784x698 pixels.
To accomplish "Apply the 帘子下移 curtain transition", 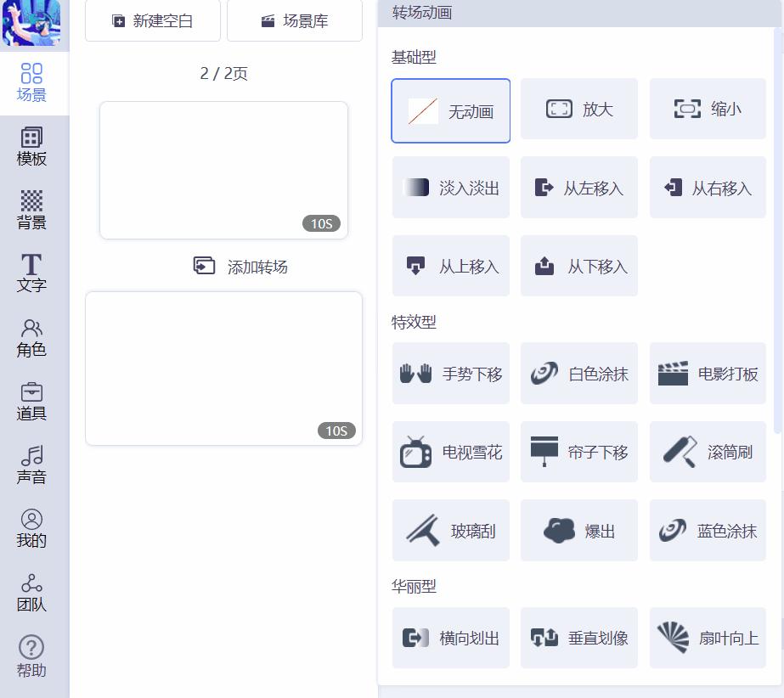I will coord(579,452).
